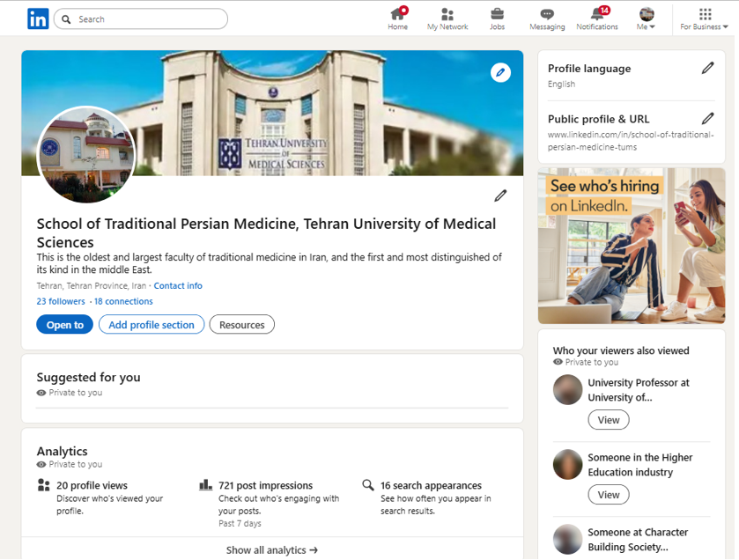Screen dimensions: 739x560
Task: Open My Network page
Action: point(447,18)
